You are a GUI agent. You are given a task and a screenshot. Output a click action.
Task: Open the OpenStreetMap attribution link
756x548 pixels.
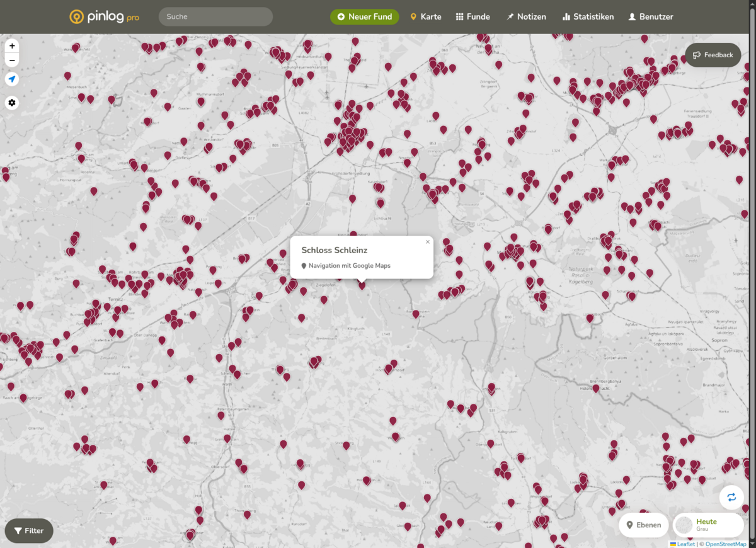[x=726, y=544]
